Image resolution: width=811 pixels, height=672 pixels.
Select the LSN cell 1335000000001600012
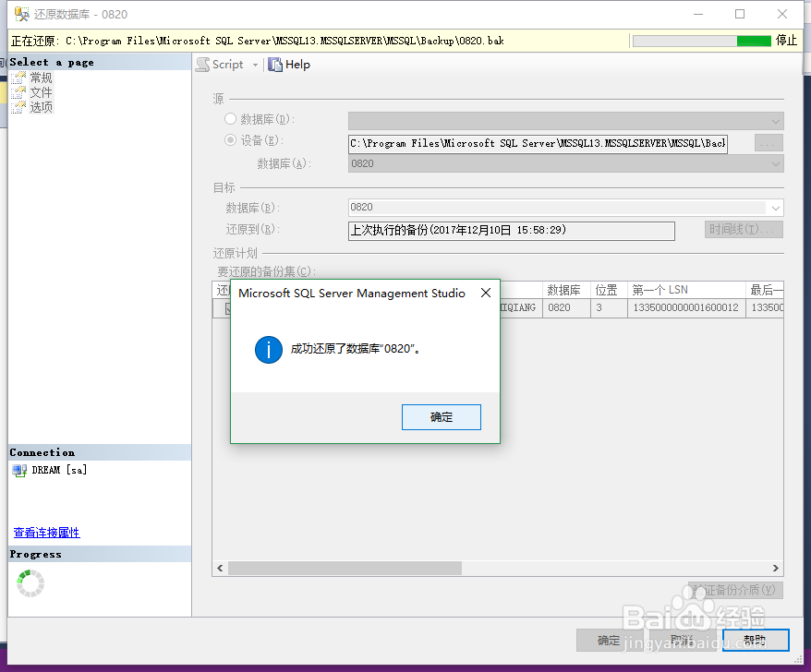686,308
